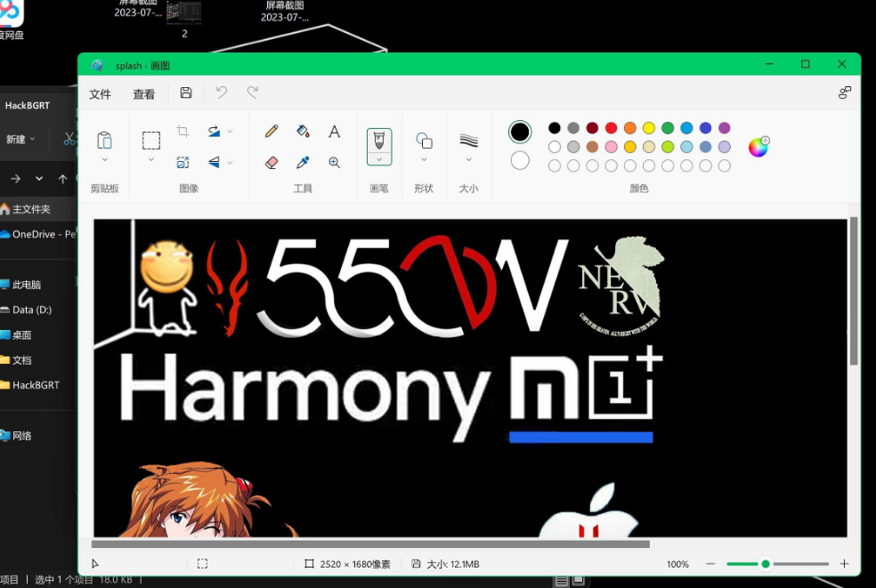Select the Color picker eyedropper tool
Viewport: 876px width, 588px height.
click(x=303, y=163)
